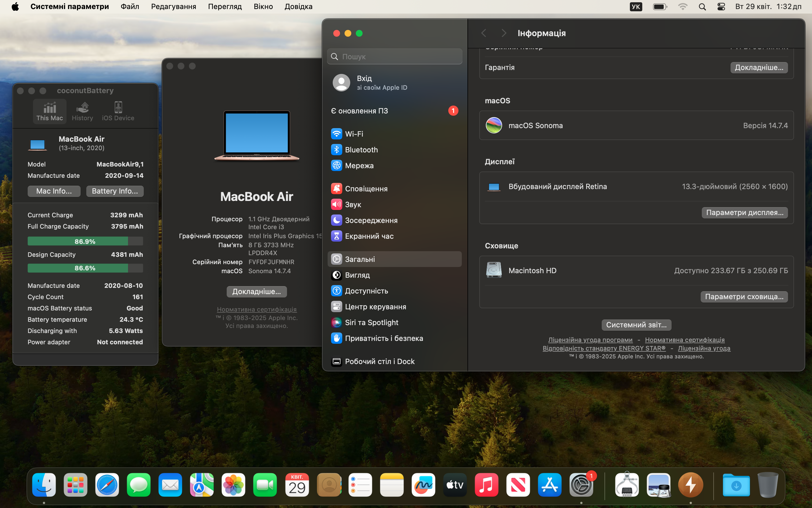The image size is (812, 508).
Task: Click the 86.9% charge progress bar
Action: [85, 241]
